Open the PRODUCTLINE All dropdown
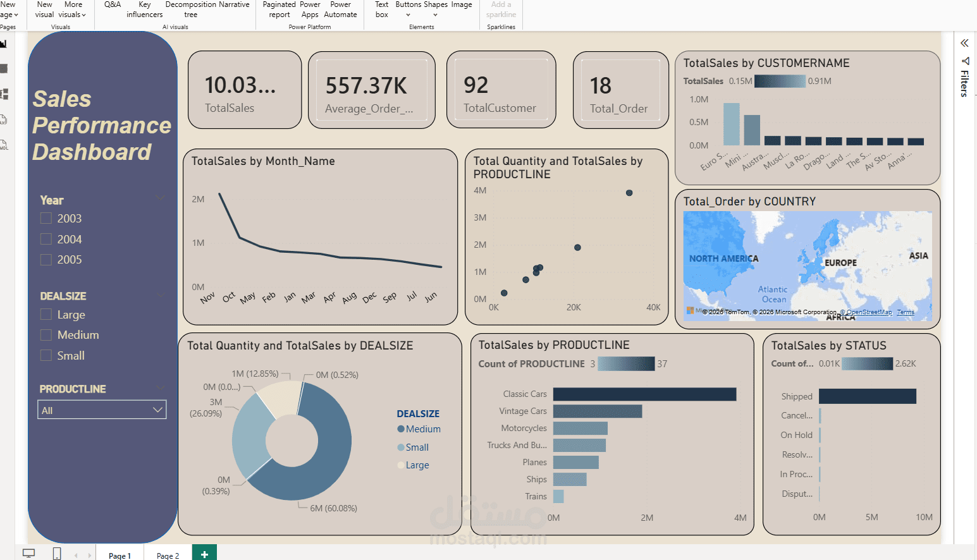 [102, 410]
